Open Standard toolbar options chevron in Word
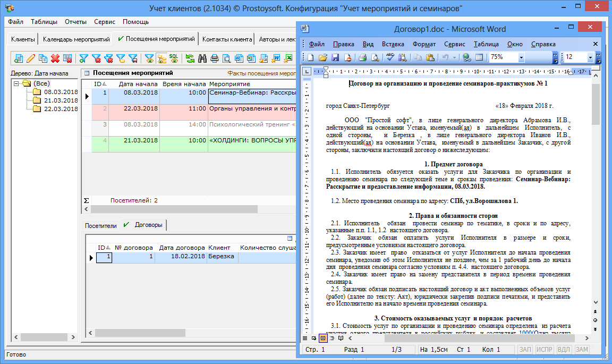The height and width of the screenshot is (364, 612). click(x=555, y=57)
